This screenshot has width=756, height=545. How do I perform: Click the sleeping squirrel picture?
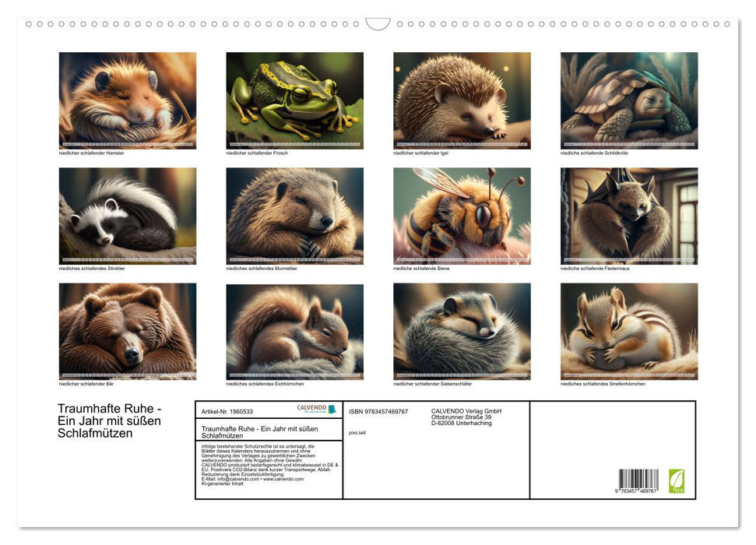click(x=294, y=331)
